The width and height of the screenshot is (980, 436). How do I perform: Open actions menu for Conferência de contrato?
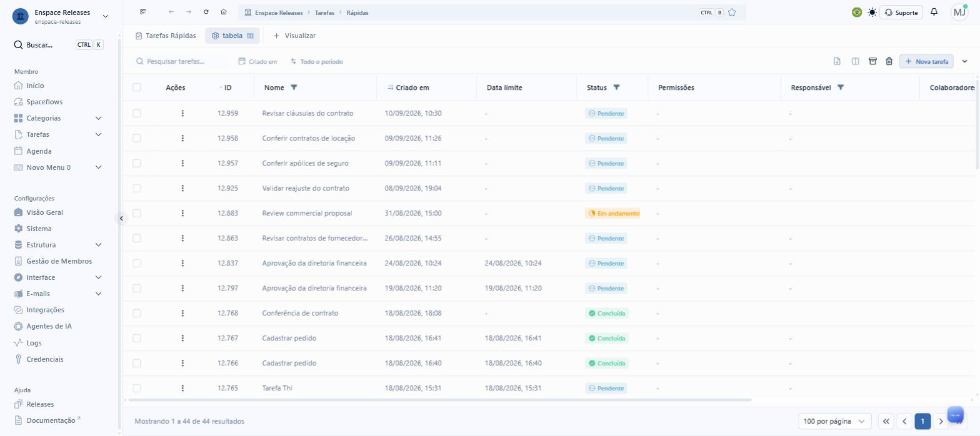point(182,313)
